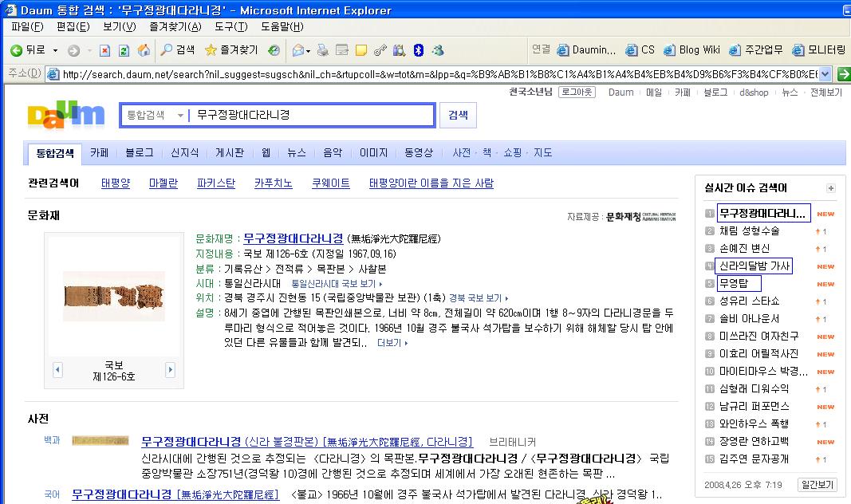Click the Messenger toolbar icon
Image resolution: width=851 pixels, height=504 pixels.
438,50
